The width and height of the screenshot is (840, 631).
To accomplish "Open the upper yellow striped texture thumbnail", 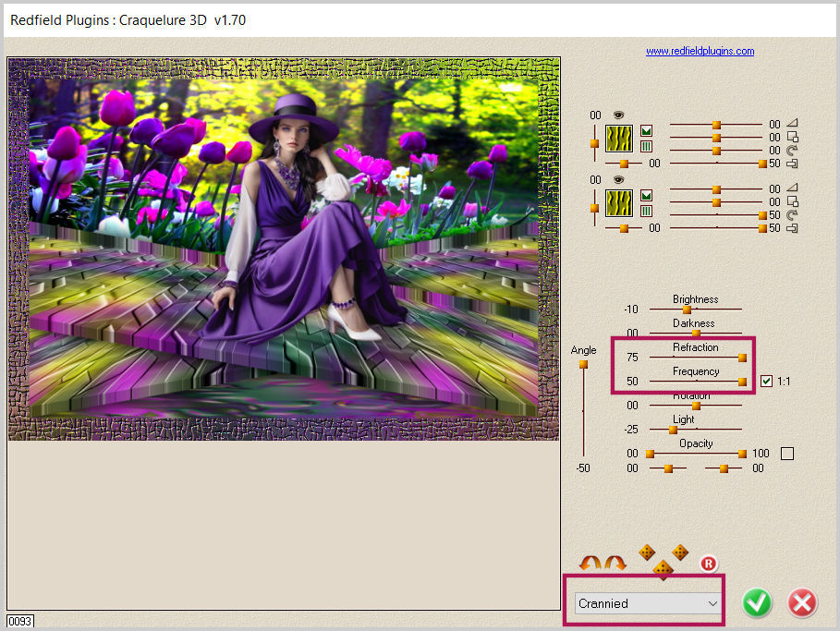I will click(x=619, y=139).
